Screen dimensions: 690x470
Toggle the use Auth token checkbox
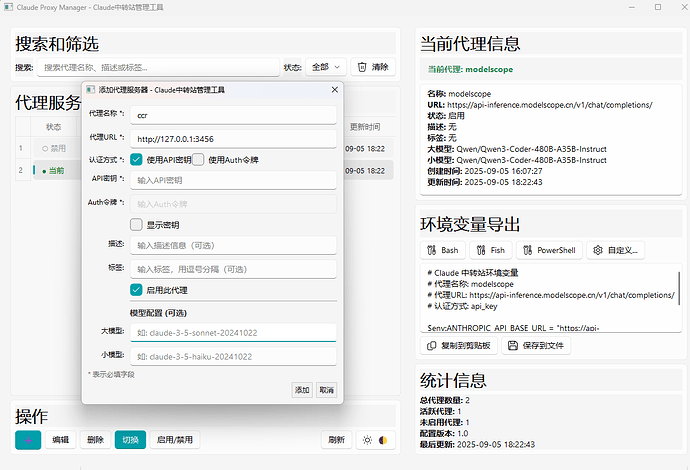(198, 160)
